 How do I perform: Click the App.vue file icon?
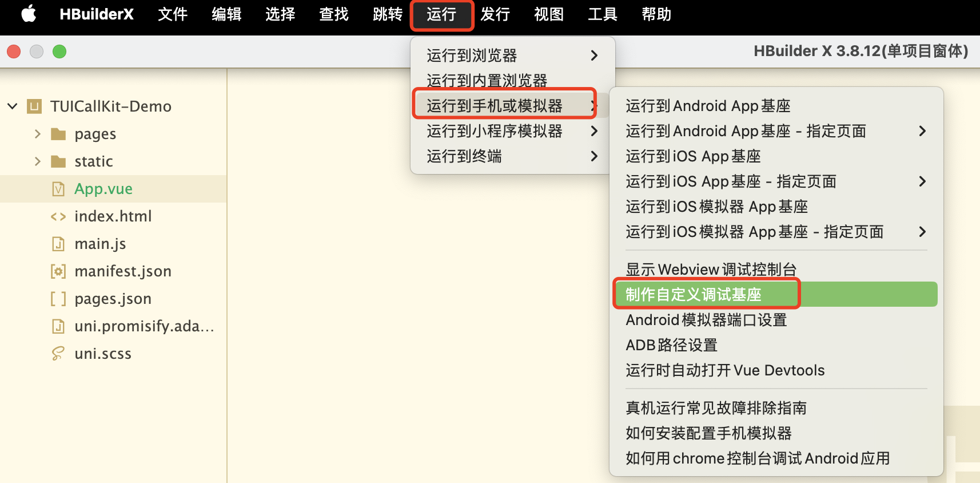pyautogui.click(x=58, y=189)
